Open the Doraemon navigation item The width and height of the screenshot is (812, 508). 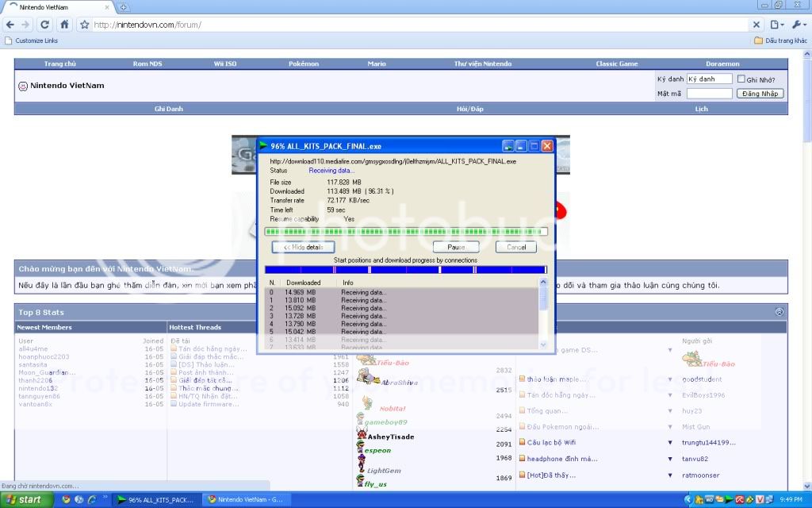[722, 63]
